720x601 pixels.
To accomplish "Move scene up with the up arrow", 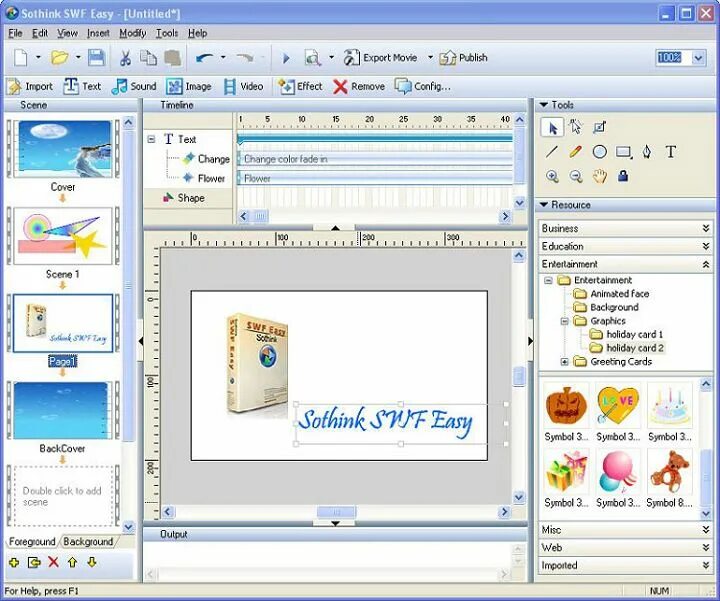I will tap(73, 562).
